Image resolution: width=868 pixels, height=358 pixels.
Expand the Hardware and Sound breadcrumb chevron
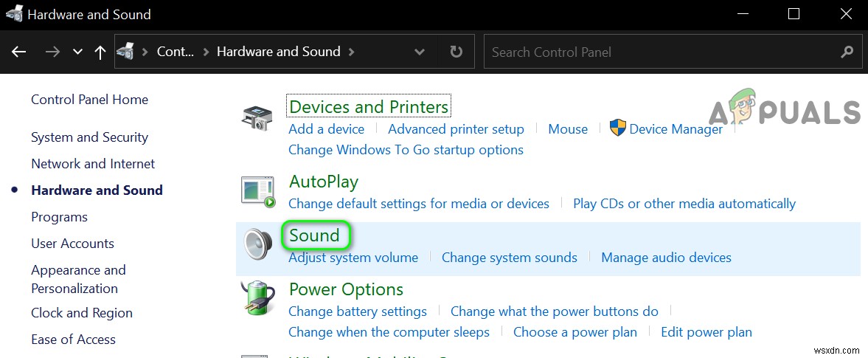click(352, 52)
